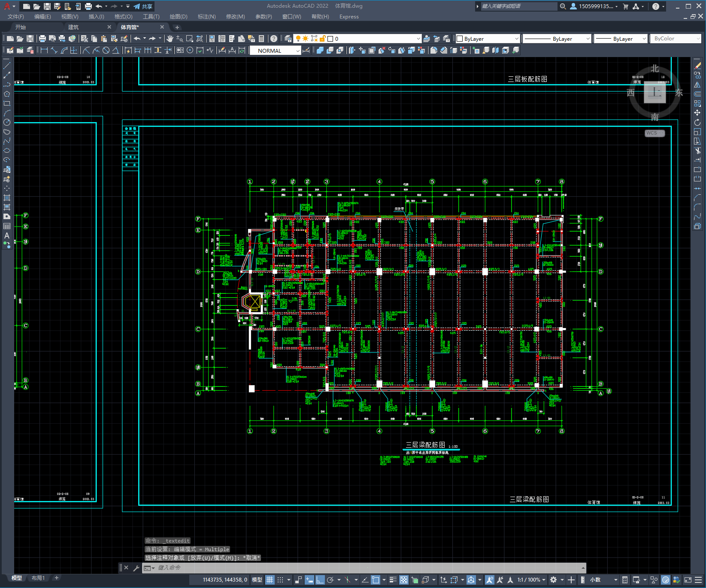The width and height of the screenshot is (706, 588).
Task: Click the Erase tool in the modify toolbar
Action: pos(697,66)
